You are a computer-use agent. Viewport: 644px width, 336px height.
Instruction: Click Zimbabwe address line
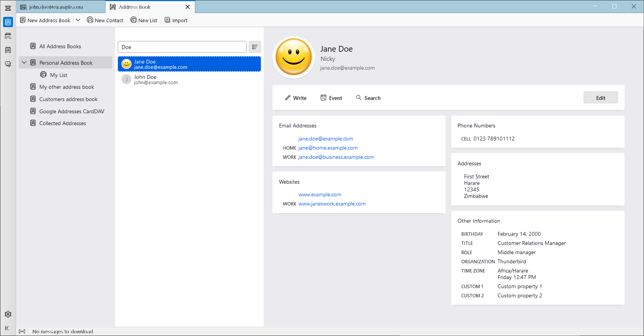(476, 196)
